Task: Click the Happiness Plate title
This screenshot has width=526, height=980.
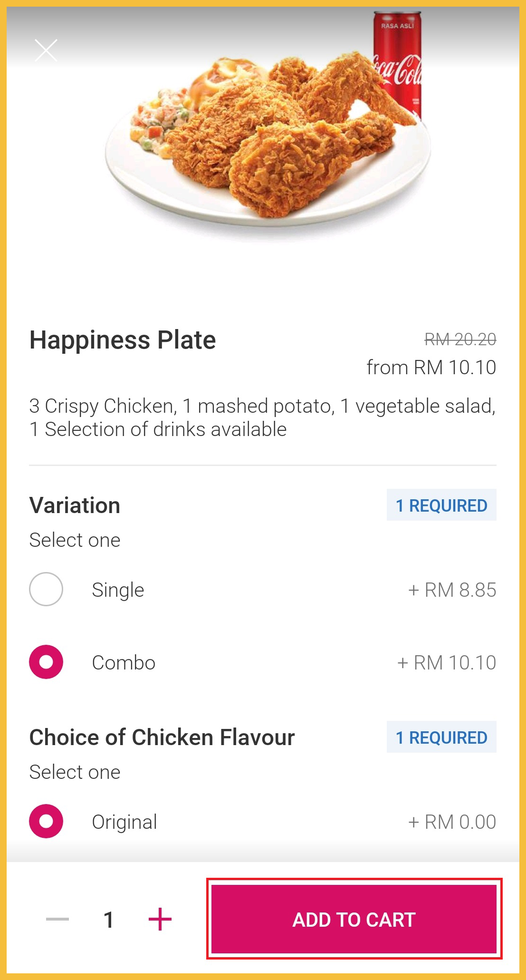Action: pos(123,340)
